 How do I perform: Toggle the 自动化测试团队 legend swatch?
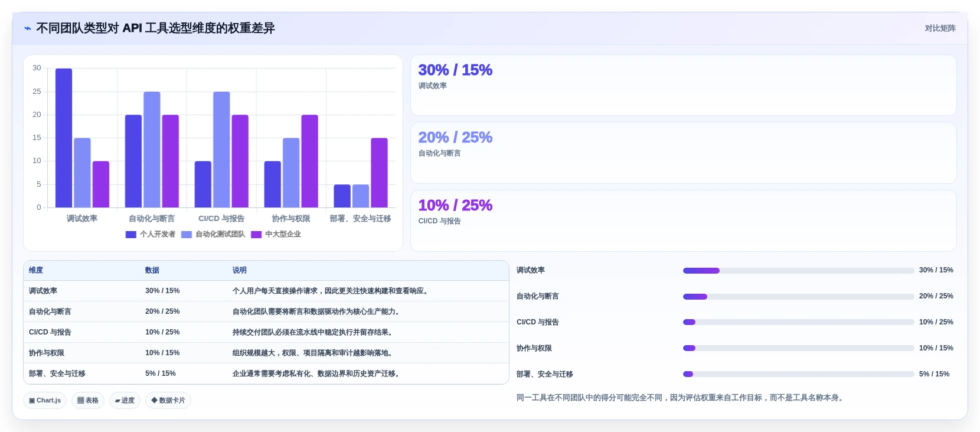tap(187, 235)
